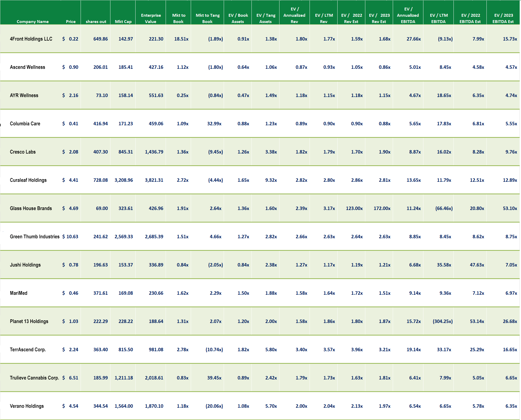Select Verano's (20.06x) tangible book value
Image resolution: width=521 pixels, height=420 pixels.
tap(214, 406)
